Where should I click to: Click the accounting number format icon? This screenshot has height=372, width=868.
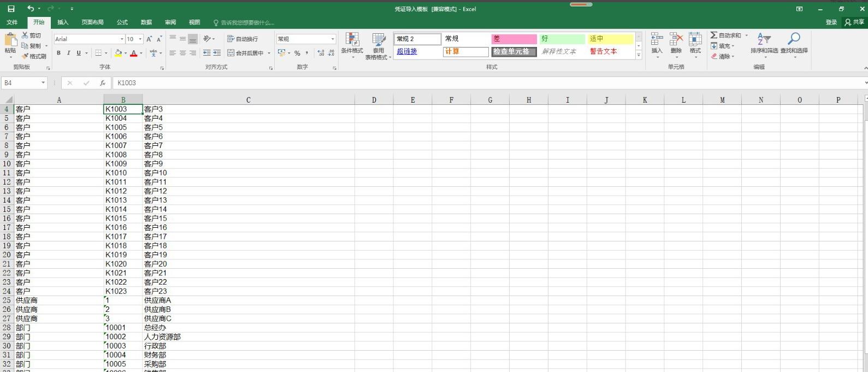[281, 53]
